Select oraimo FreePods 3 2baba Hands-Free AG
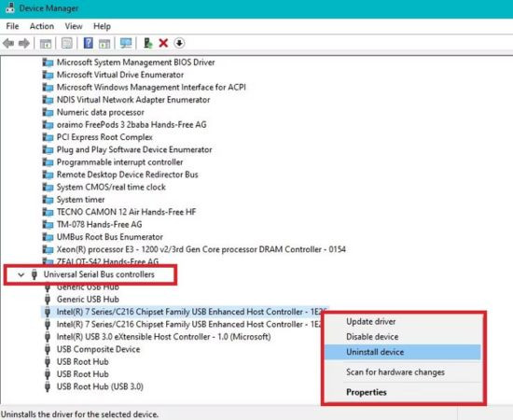 pos(132,124)
